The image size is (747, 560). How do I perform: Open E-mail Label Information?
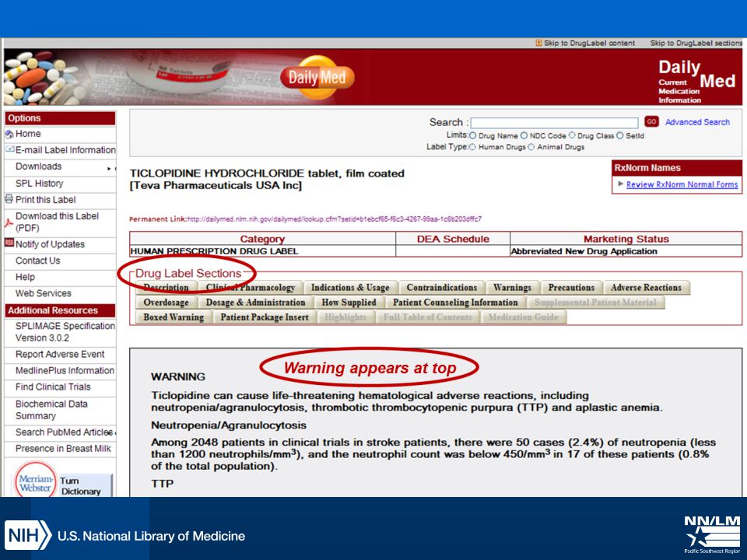(x=65, y=150)
